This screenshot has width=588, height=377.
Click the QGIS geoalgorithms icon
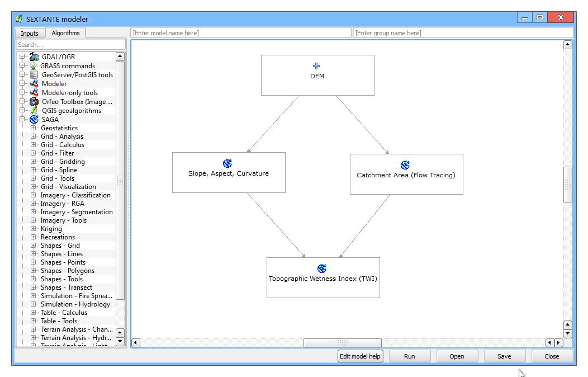point(34,111)
